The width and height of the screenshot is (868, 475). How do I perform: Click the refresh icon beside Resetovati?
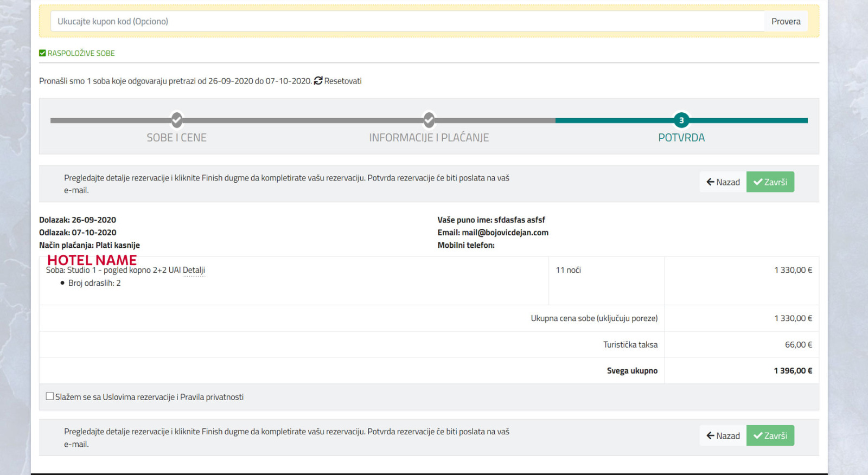point(318,81)
